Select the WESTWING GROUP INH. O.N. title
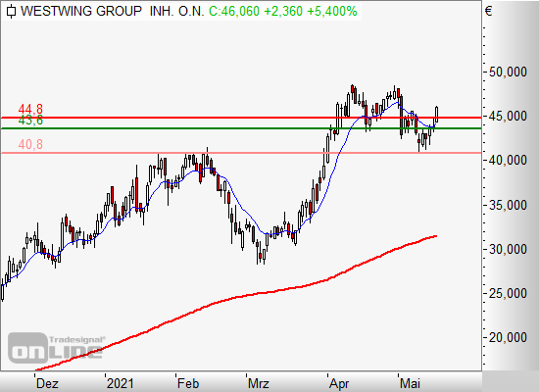Screen dimensions: 539x392 [113, 12]
